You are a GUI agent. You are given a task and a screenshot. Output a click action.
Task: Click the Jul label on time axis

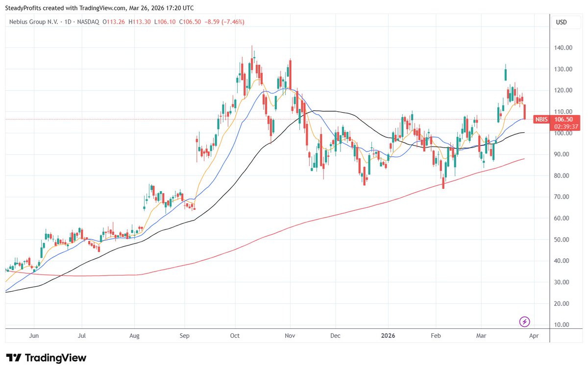[82, 336]
